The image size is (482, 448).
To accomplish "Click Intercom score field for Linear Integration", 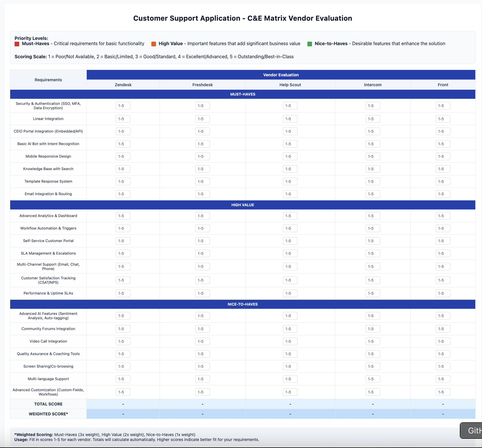I will [373, 119].
